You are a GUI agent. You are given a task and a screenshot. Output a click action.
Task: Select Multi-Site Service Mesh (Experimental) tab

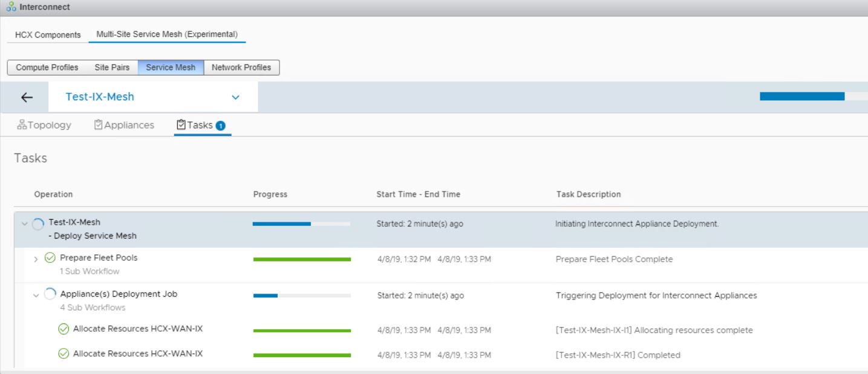[x=167, y=34]
